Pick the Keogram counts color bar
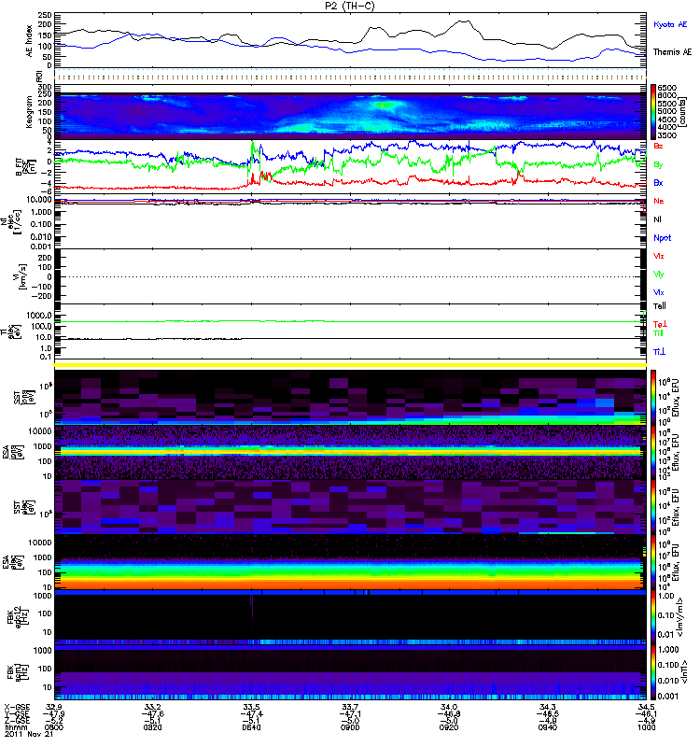 point(655,110)
